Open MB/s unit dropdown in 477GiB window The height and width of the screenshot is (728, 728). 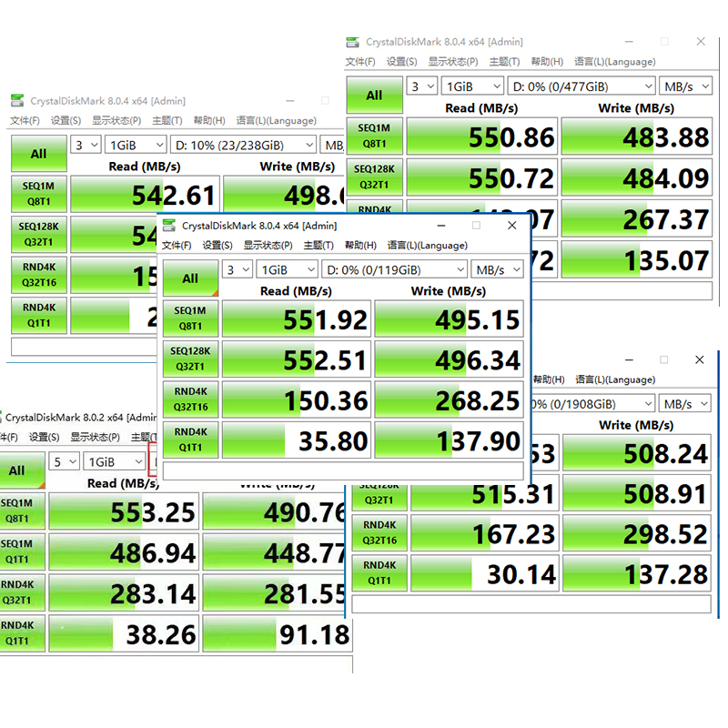[685, 86]
